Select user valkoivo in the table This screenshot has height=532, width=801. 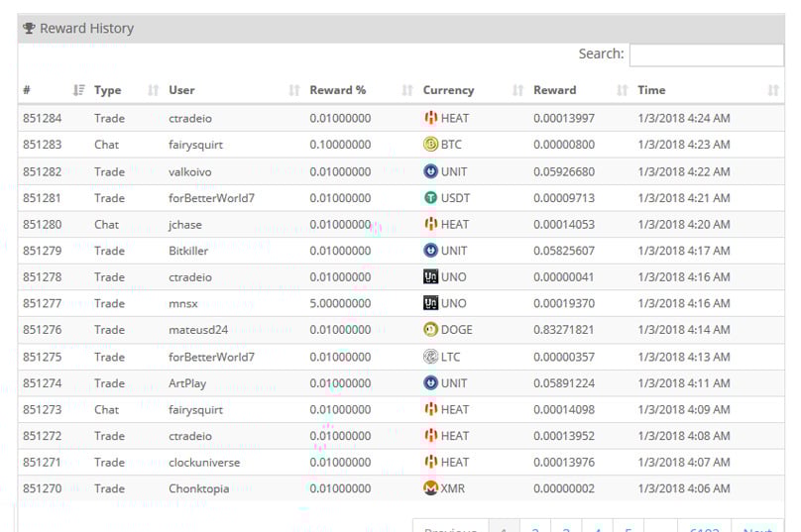click(190, 171)
